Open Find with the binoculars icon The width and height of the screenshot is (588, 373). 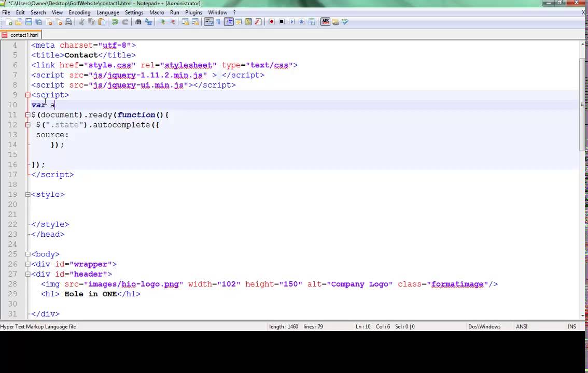[138, 22]
